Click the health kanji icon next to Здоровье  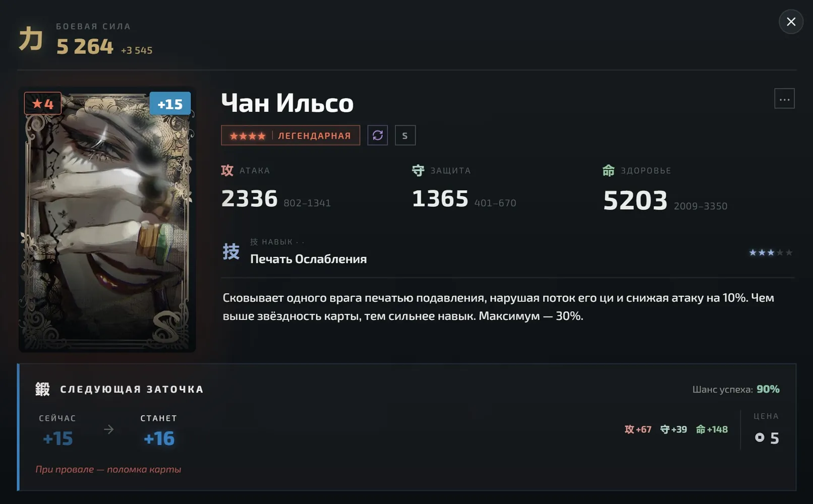click(609, 170)
